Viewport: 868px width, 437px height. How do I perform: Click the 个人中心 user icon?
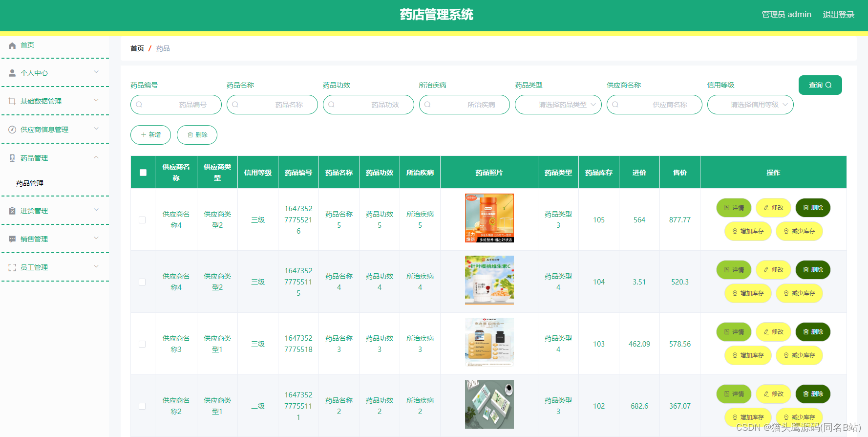(x=12, y=73)
